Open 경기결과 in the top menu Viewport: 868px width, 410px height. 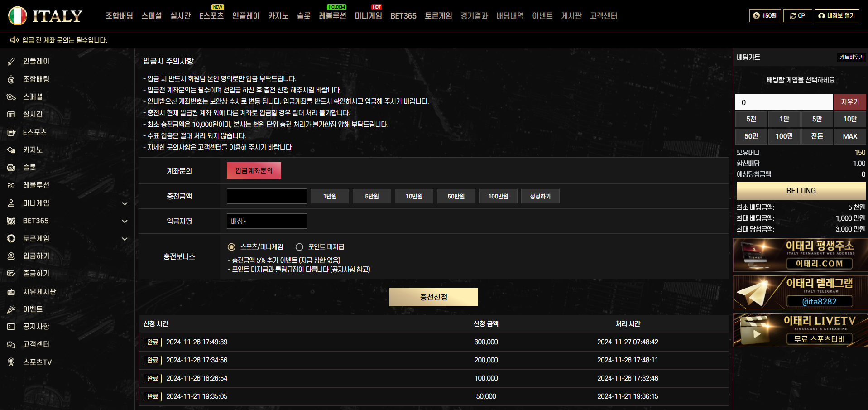(x=474, y=16)
